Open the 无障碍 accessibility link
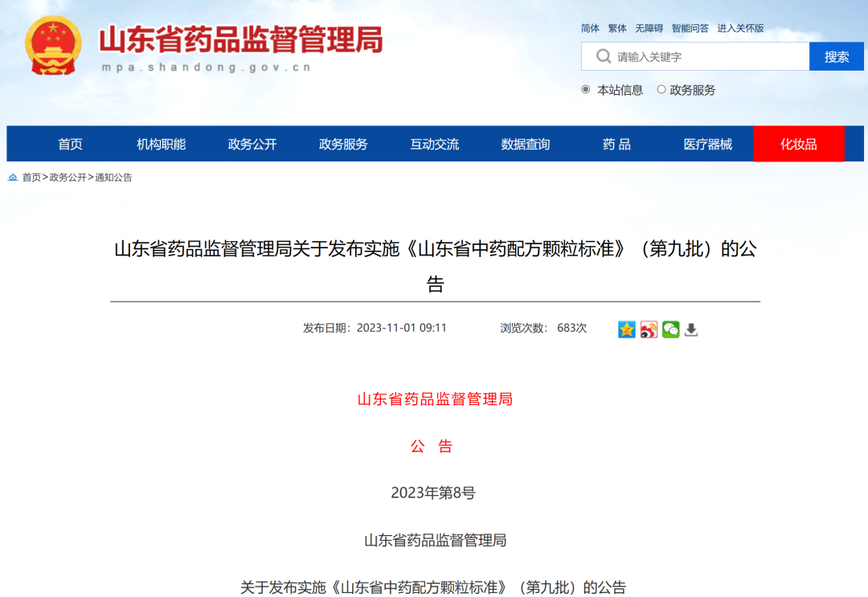 649,28
